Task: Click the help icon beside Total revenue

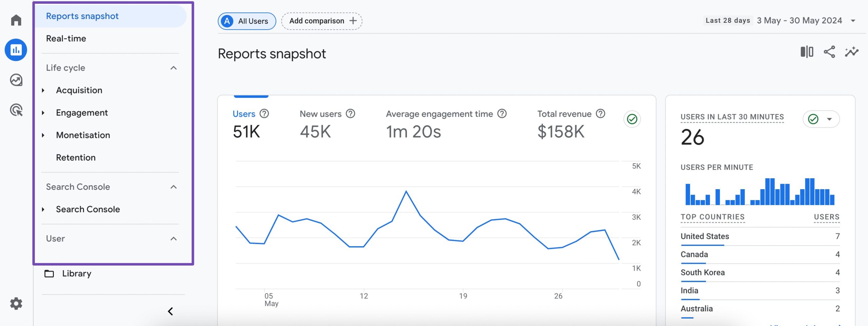Action: [x=600, y=114]
